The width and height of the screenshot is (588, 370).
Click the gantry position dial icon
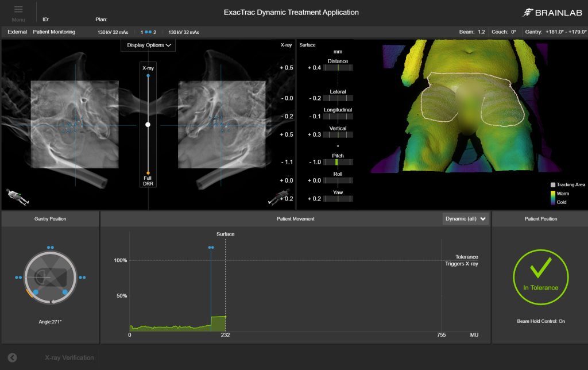[50, 278]
